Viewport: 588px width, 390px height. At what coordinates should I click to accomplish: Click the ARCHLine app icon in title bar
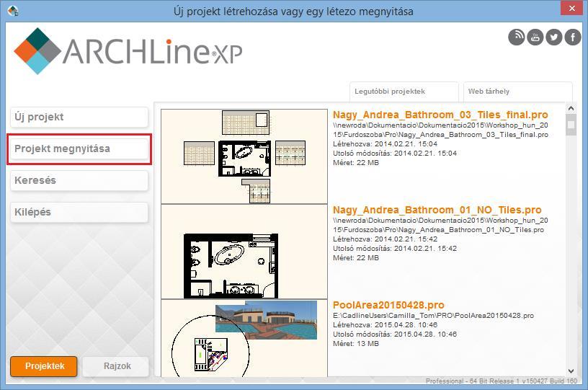coord(13,11)
